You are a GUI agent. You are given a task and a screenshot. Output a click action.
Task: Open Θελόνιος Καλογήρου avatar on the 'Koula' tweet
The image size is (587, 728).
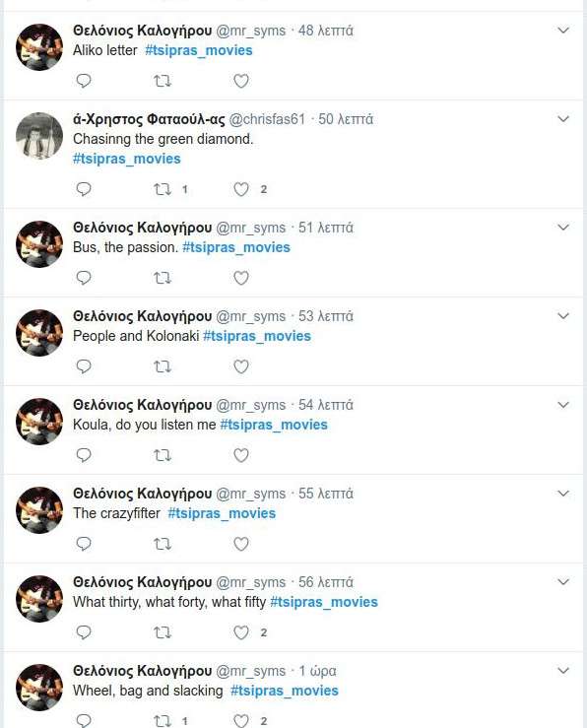(39, 422)
